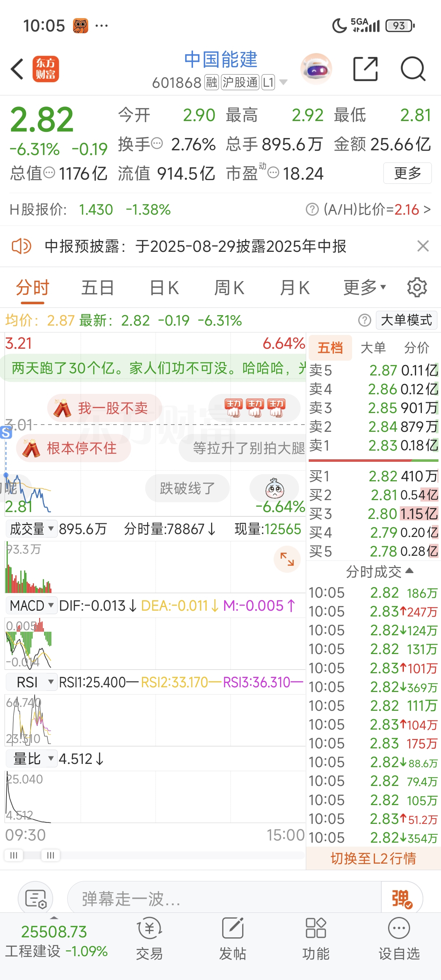This screenshot has height=980, width=441.
Task: Focus the 弹幕走一波 input field
Action: click(x=224, y=899)
